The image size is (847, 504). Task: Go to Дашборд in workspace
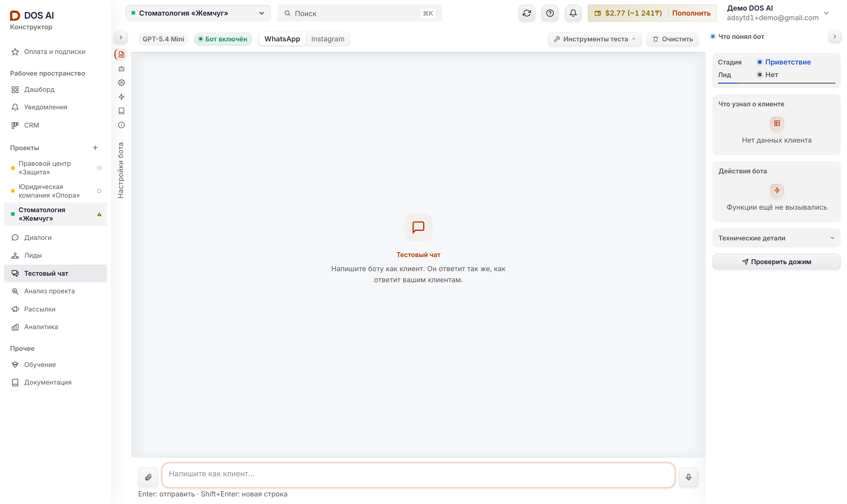pyautogui.click(x=55, y=90)
